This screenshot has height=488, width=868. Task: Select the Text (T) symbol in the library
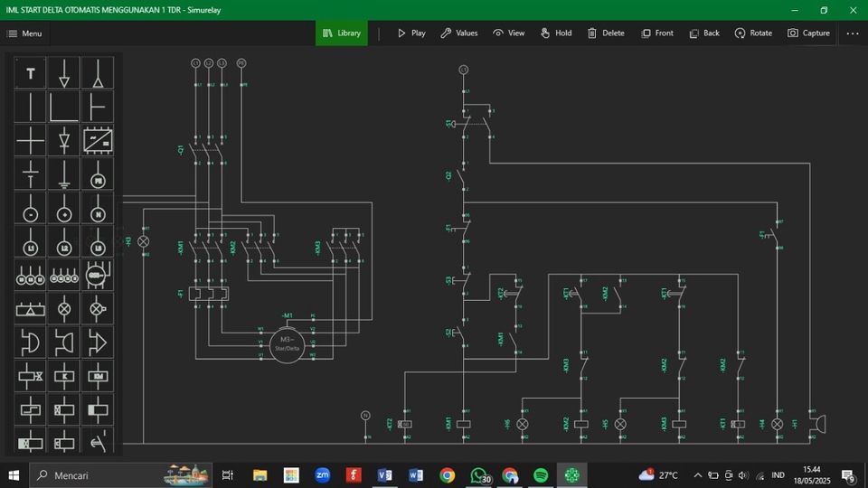point(31,73)
